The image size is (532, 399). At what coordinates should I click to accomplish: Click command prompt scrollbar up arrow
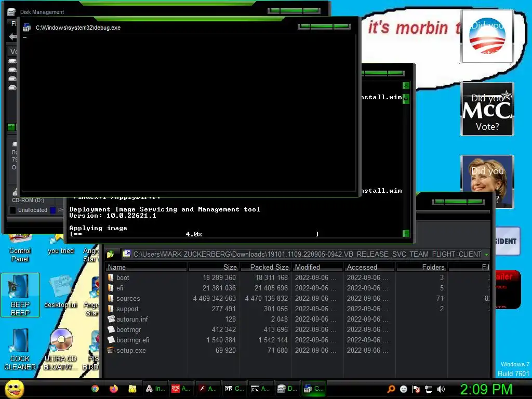[x=406, y=86]
